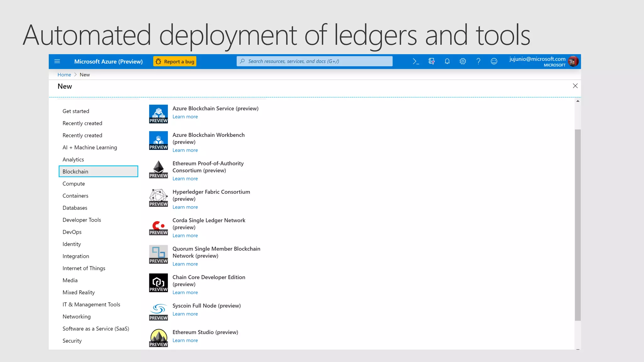The image size is (644, 362).
Task: Select the first Recently created category
Action: tap(82, 123)
